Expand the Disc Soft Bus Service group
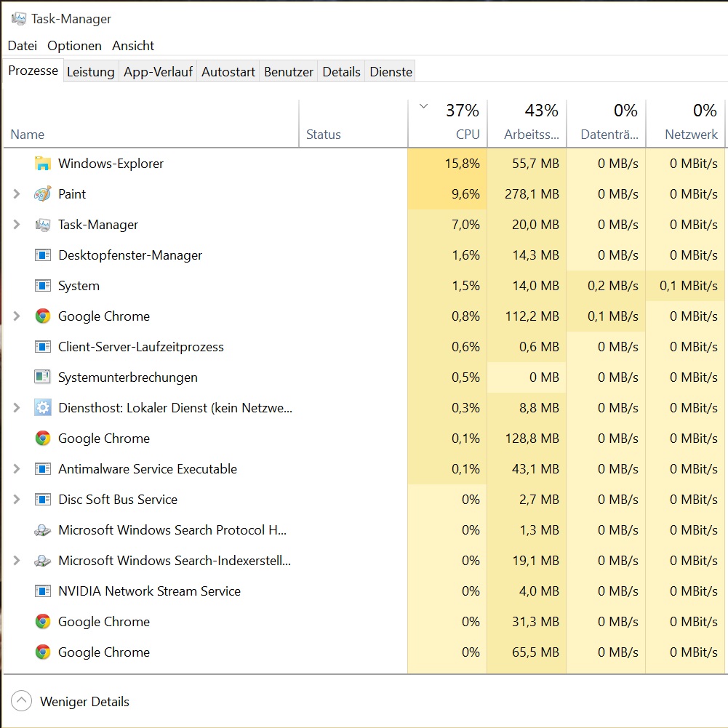This screenshot has height=728, width=728. point(17,500)
